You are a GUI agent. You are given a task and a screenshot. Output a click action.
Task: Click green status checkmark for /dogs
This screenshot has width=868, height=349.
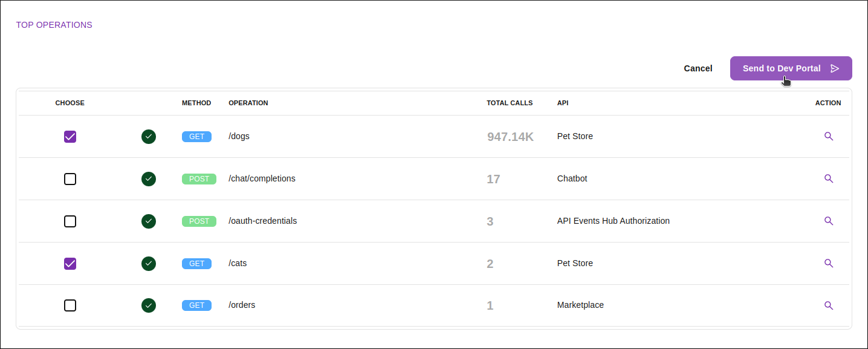149,137
